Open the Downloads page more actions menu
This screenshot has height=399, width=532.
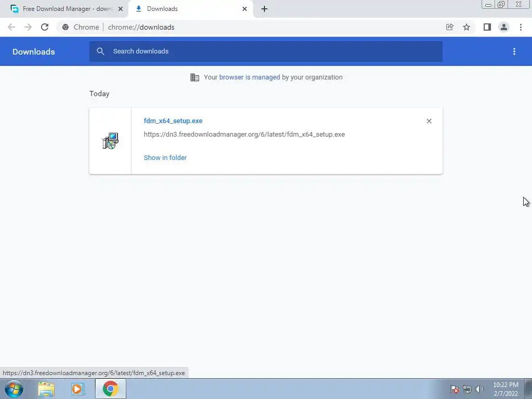click(514, 51)
